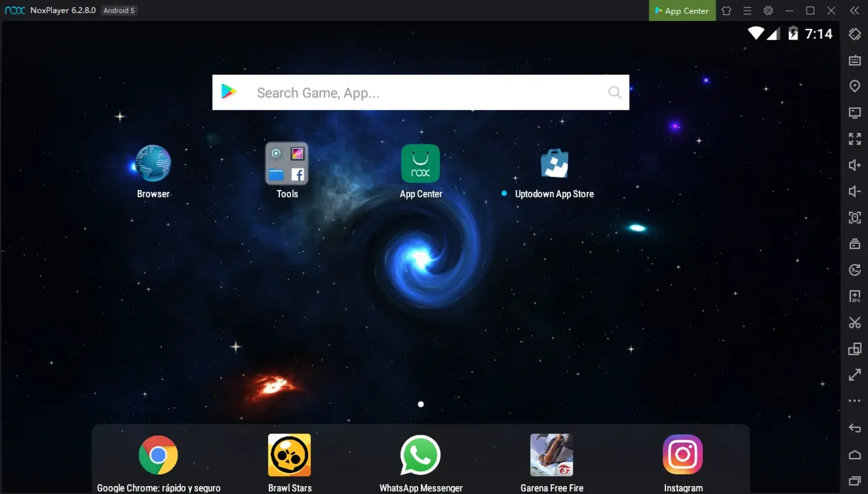Open the virtual location tool
This screenshot has width=868, height=494.
coord(854,86)
